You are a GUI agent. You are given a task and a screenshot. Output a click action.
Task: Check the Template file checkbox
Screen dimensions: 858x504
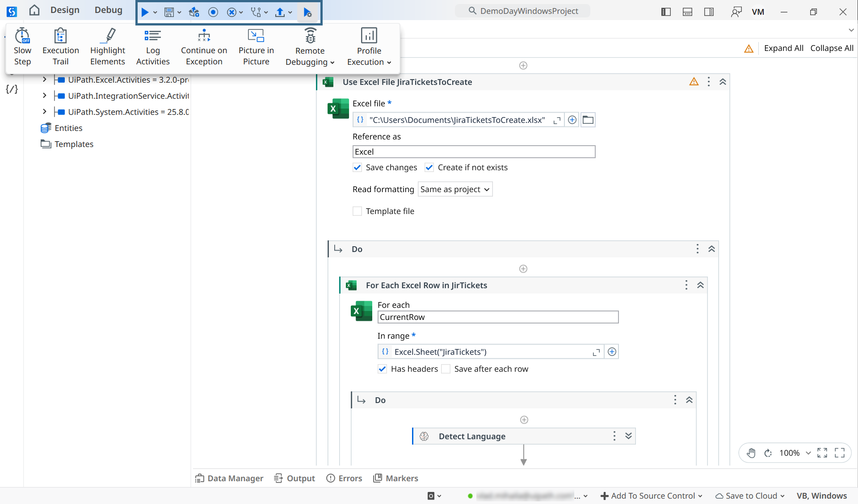357,211
